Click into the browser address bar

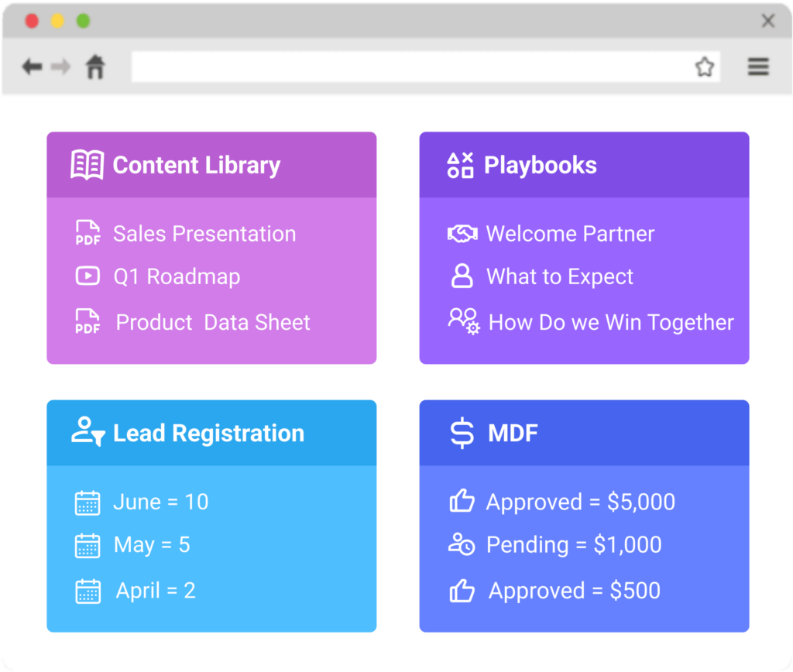coord(410,67)
